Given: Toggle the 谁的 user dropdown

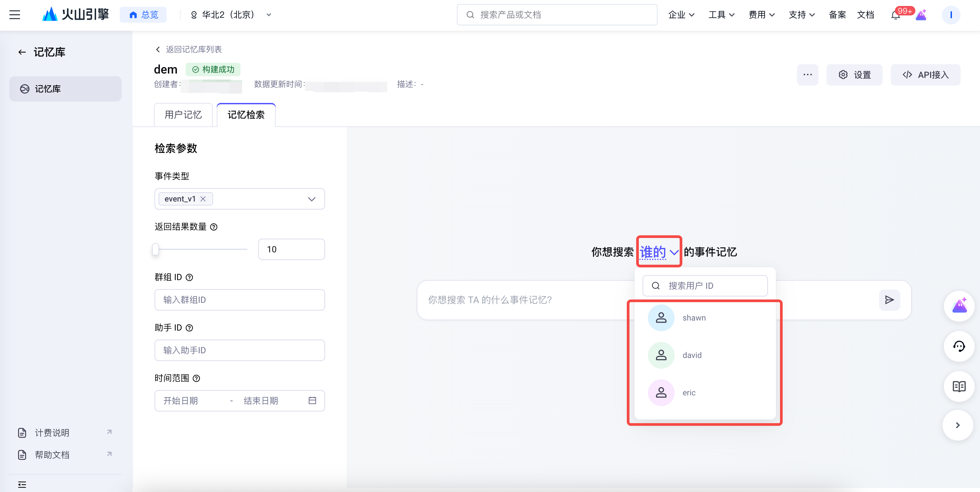Looking at the screenshot, I should 659,252.
